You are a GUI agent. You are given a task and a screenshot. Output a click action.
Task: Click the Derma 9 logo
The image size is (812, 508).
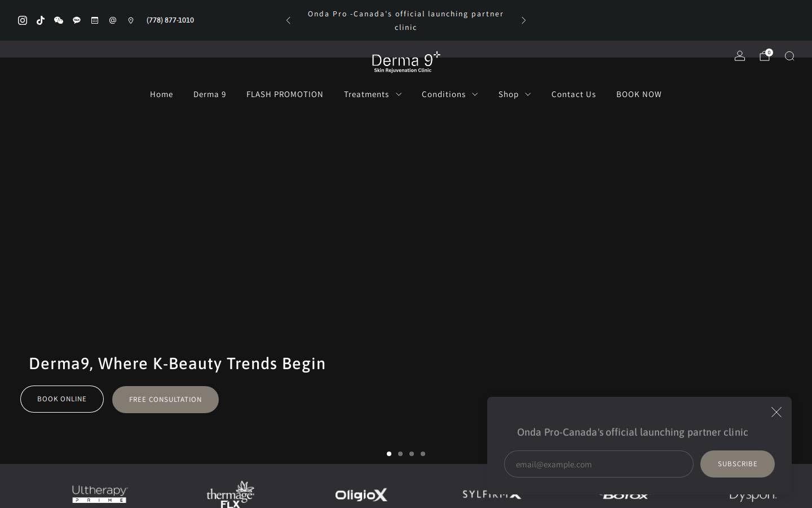click(x=406, y=62)
